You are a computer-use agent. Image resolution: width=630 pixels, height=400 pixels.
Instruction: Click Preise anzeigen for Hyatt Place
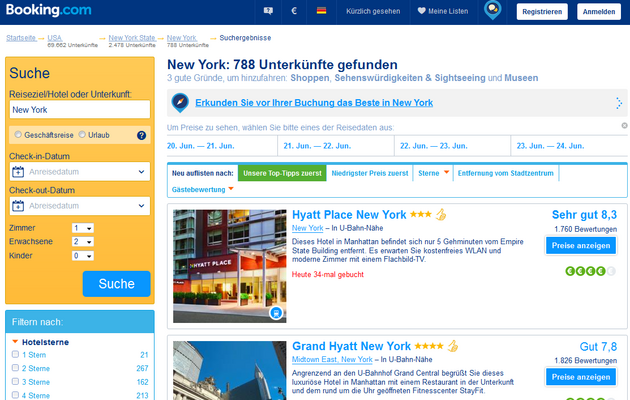(581, 247)
